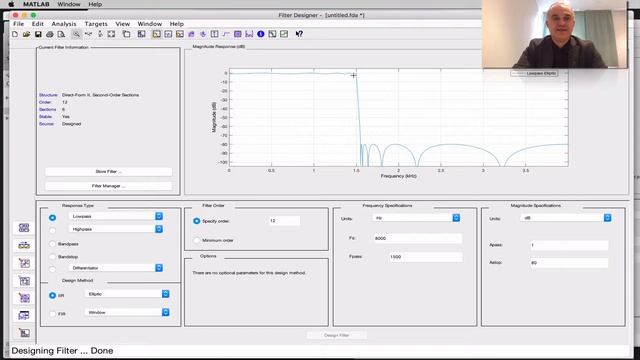Select the Bandstop radio button

click(x=52, y=257)
